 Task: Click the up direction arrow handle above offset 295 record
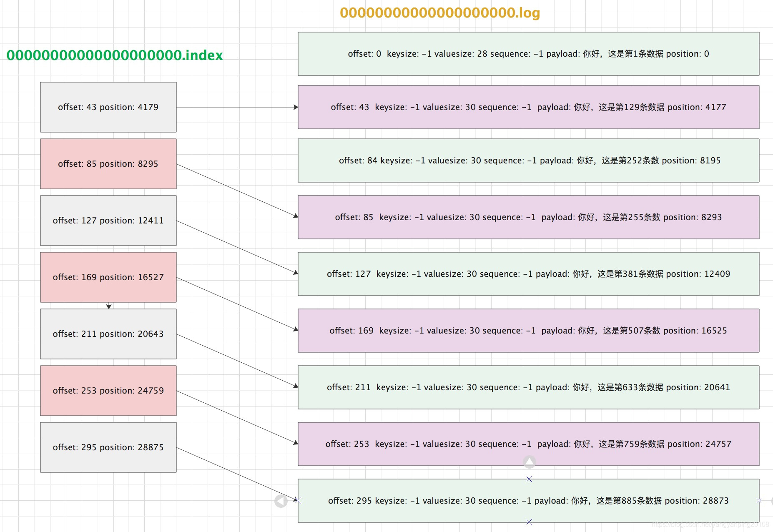529,462
